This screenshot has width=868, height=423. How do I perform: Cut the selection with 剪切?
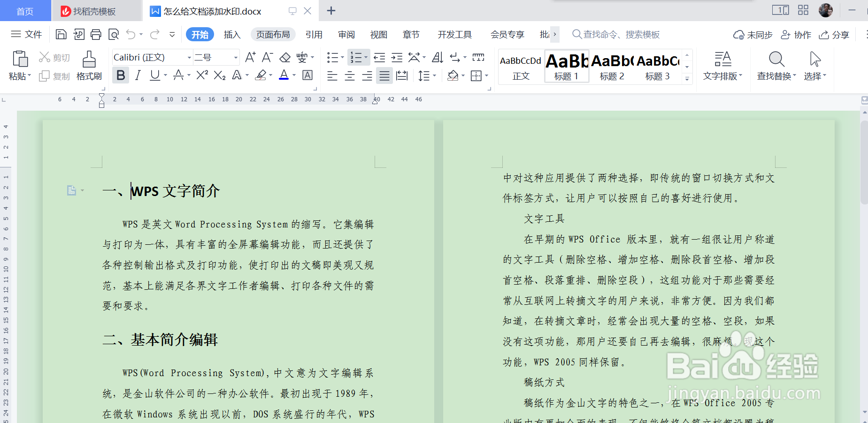coord(54,57)
